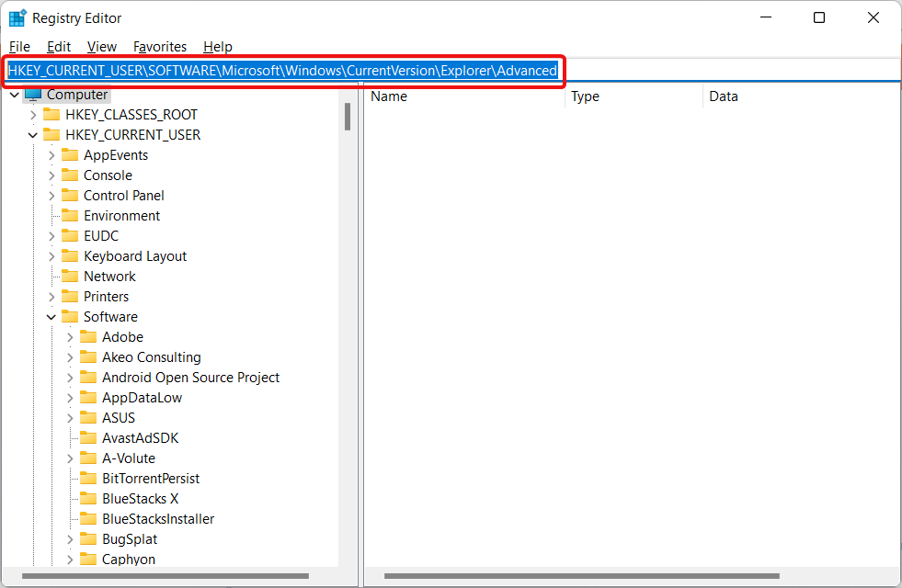The image size is (902, 588).
Task: Click the AppEvents folder icon
Action: (70, 154)
